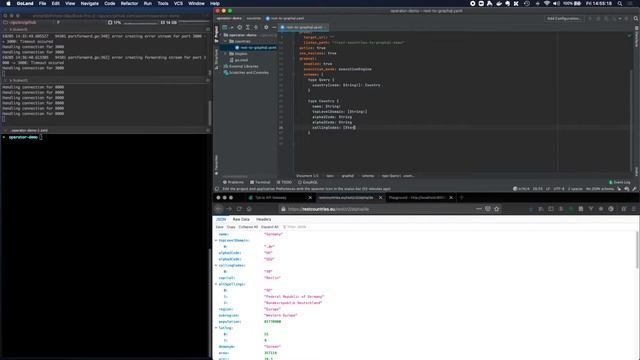This screenshot has width=640, height=360.
Task: Collapse the altSpellings JSON node
Action: point(216,284)
